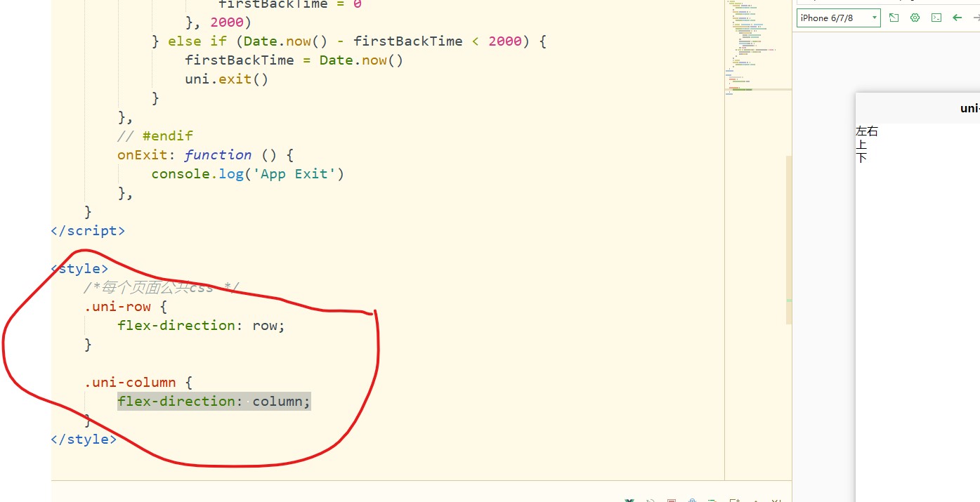Viewport: 980px width, 502px height.
Task: Click the uni.exit() call
Action: click(226, 79)
